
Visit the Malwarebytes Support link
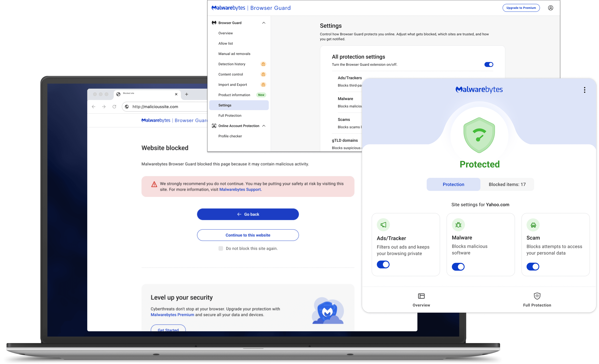coord(240,190)
